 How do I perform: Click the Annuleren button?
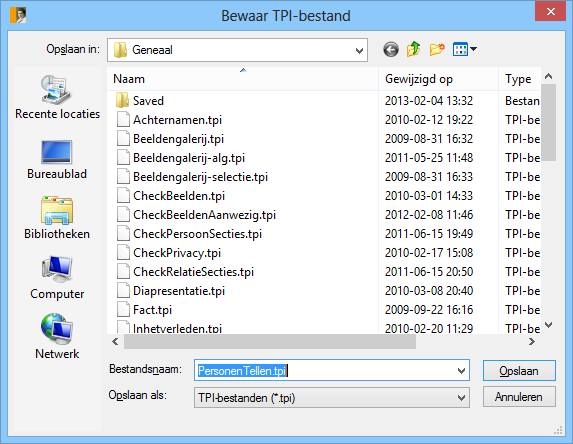[x=519, y=397]
